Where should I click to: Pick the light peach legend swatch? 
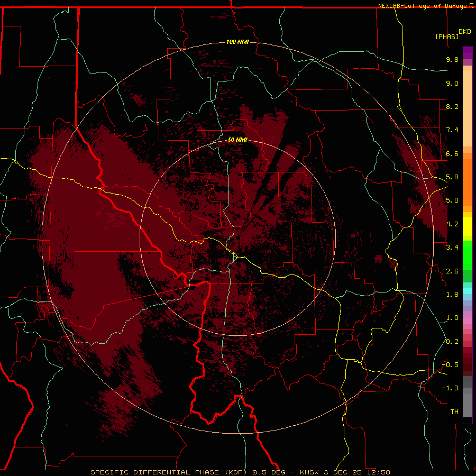tap(467, 108)
